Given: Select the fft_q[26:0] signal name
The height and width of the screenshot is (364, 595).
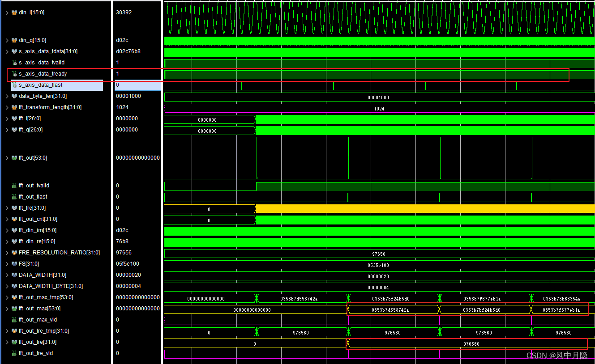Looking at the screenshot, I should tap(31, 130).
